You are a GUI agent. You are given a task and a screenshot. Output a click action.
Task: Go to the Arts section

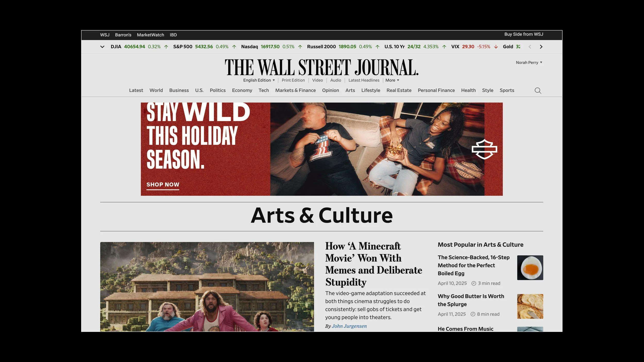350,90
